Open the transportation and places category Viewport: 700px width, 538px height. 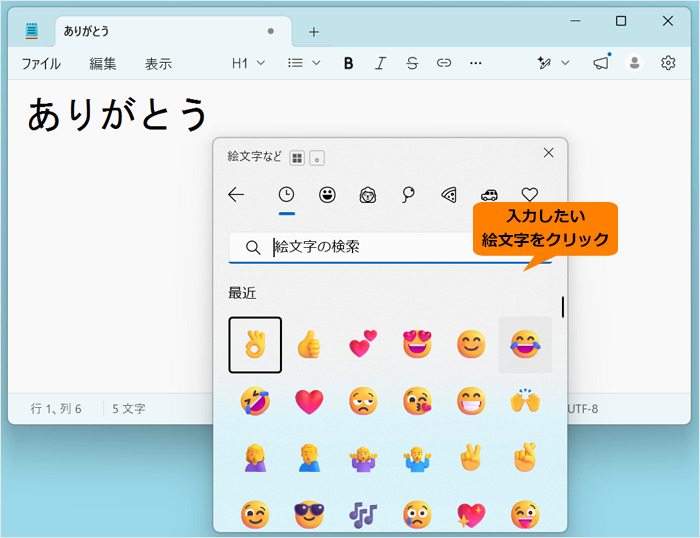pos(489,195)
